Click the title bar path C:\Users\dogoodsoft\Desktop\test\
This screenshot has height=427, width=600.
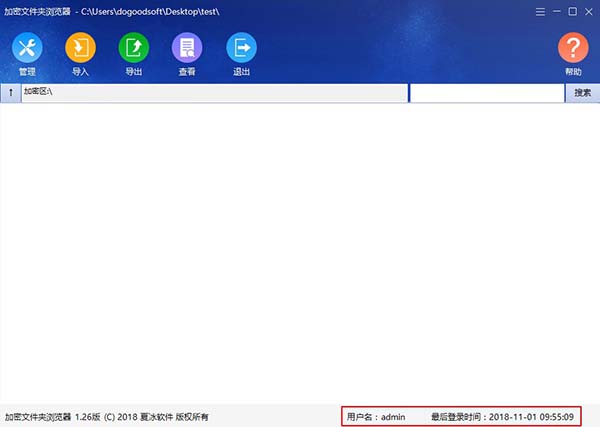150,11
